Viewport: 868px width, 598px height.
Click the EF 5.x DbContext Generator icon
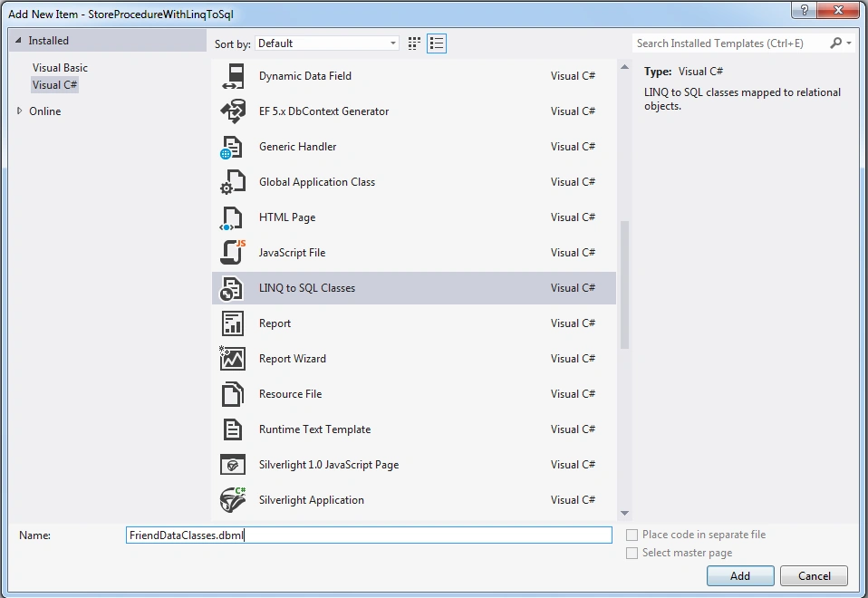[x=233, y=111]
